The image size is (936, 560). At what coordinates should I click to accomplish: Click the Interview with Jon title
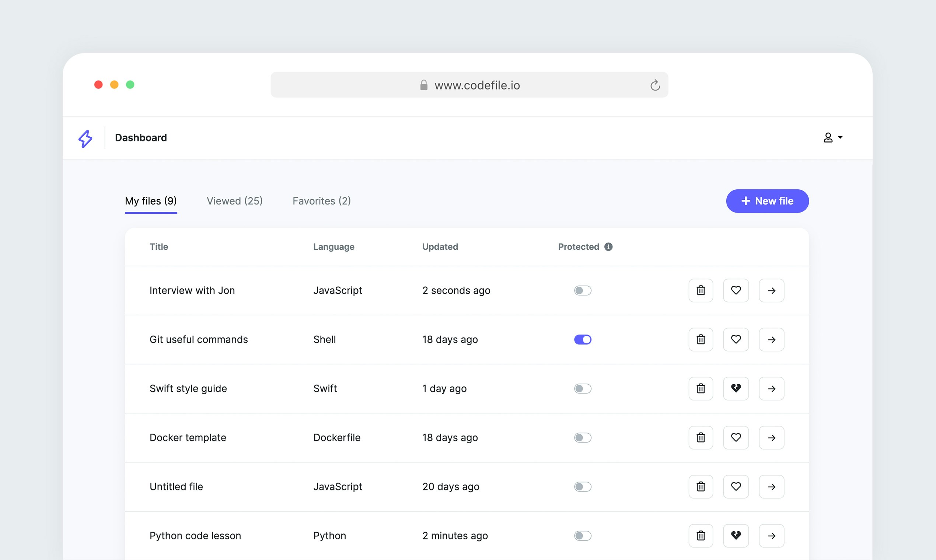[192, 291]
